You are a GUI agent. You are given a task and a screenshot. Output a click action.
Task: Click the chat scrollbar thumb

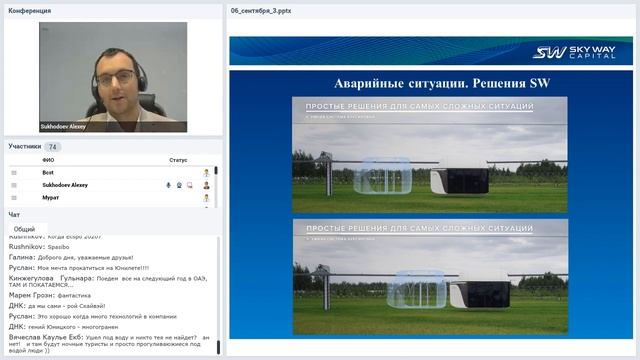click(x=218, y=347)
